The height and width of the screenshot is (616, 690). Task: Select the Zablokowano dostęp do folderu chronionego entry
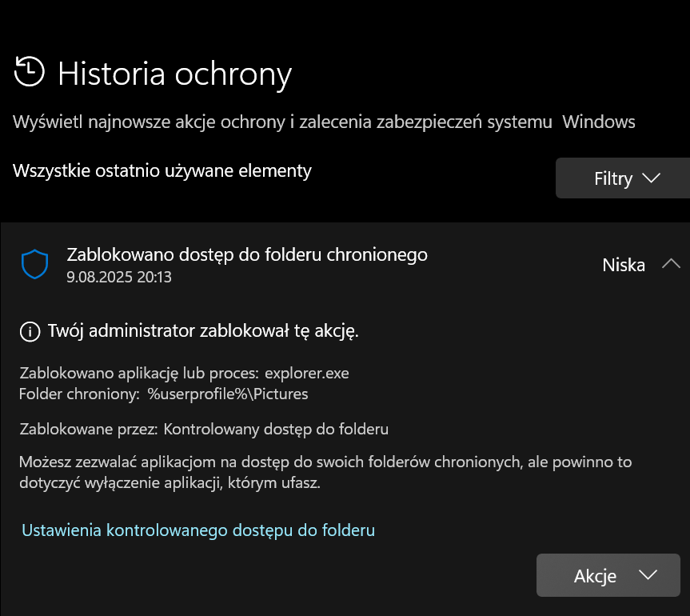point(246,254)
